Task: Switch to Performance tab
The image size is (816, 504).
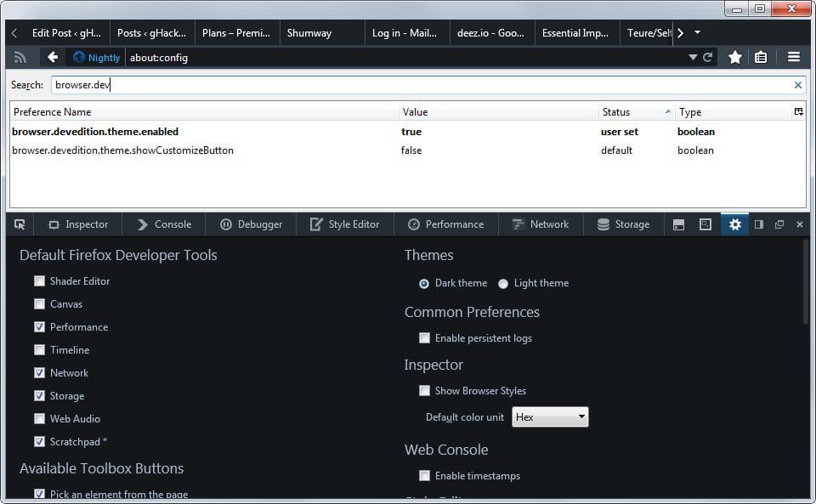Action: point(446,224)
